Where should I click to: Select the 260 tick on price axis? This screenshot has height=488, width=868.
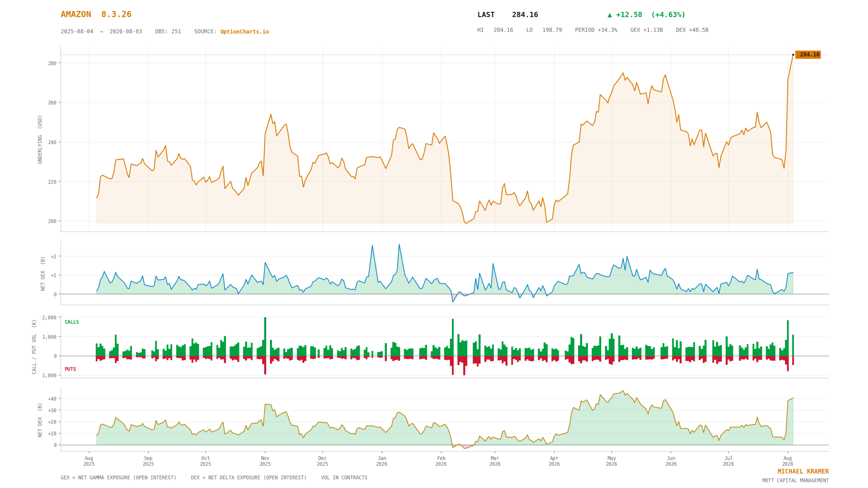tap(52, 103)
